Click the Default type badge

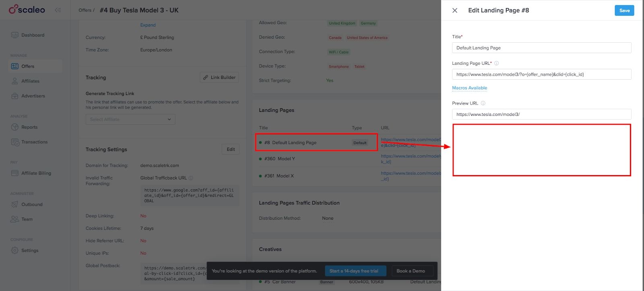pos(360,143)
